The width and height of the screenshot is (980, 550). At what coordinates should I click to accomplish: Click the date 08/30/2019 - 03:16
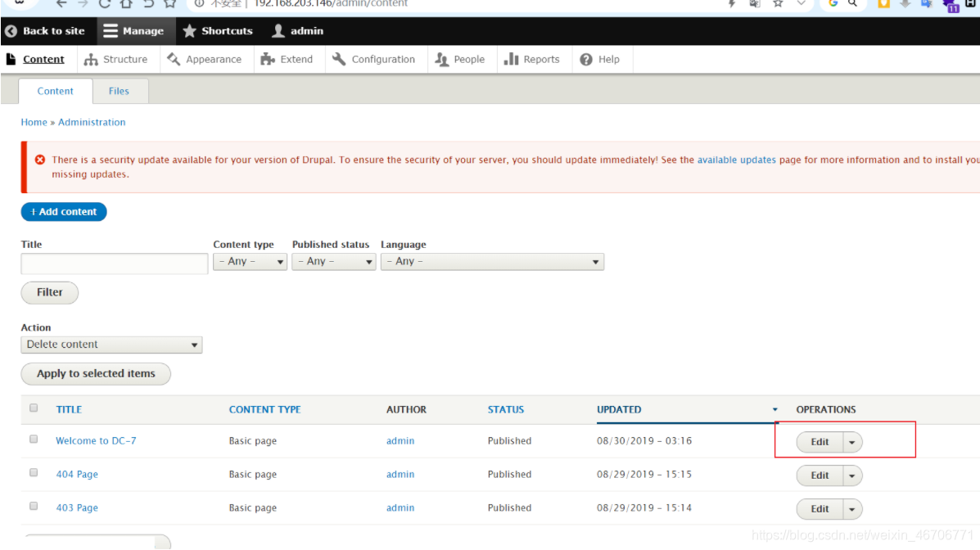coord(644,440)
